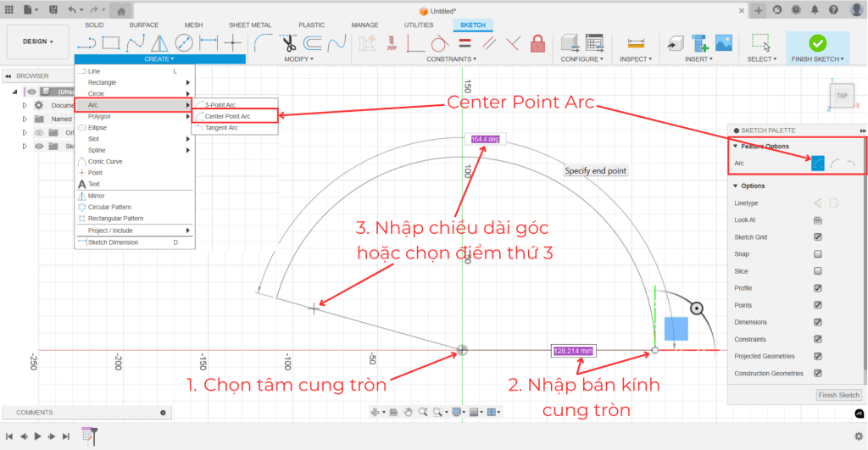The width and height of the screenshot is (868, 450).
Task: Select the Trim scissors tool
Action: pos(288,42)
